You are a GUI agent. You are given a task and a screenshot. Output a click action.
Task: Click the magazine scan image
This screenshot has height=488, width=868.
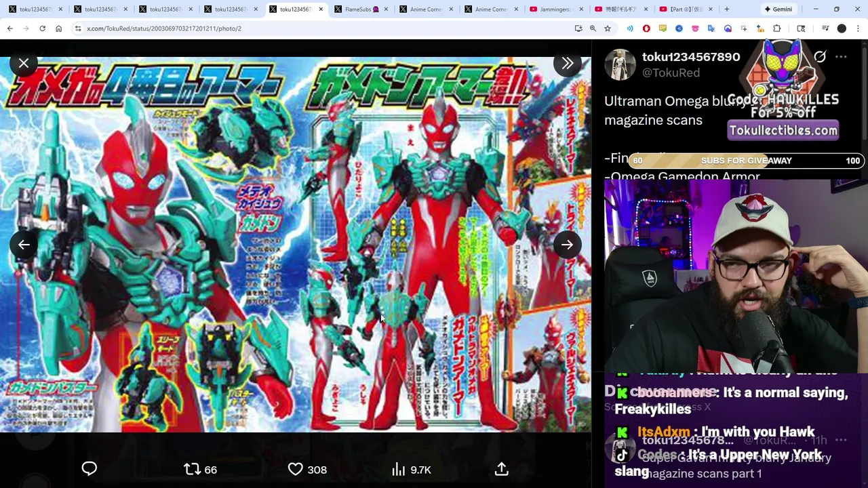[295, 245]
